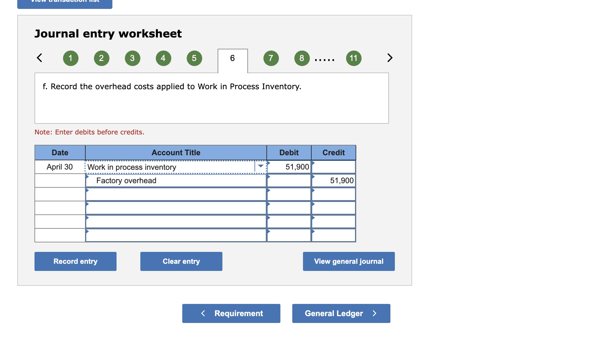Screen dimensions: 603x364
Task: Jump to entry number 3
Action: [132, 58]
